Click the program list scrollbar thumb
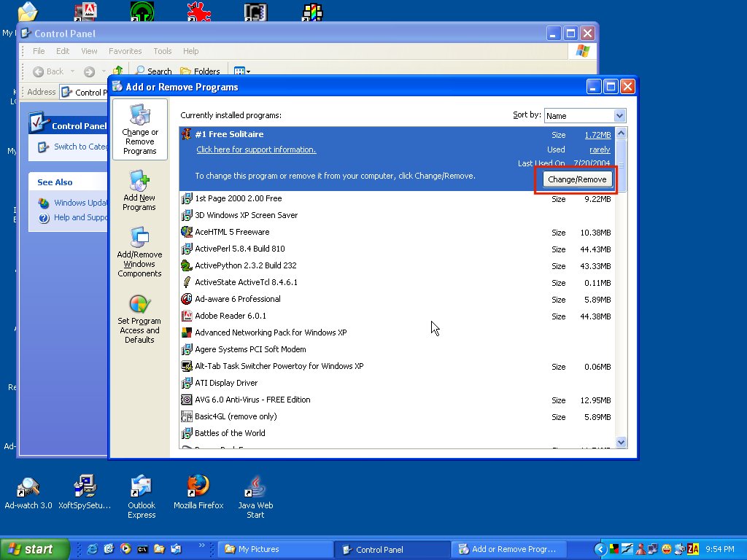Image resolution: width=747 pixels, height=560 pixels. (x=621, y=164)
